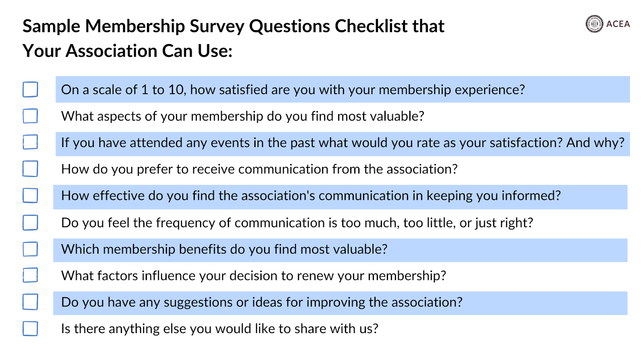Mark the suggestions or ideas checkbox
The width and height of the screenshot is (644, 362).
click(x=30, y=302)
